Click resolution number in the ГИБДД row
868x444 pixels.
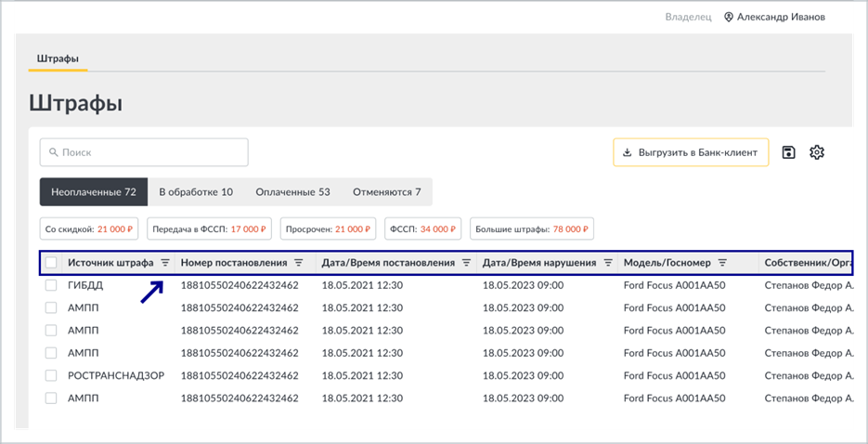click(x=240, y=286)
